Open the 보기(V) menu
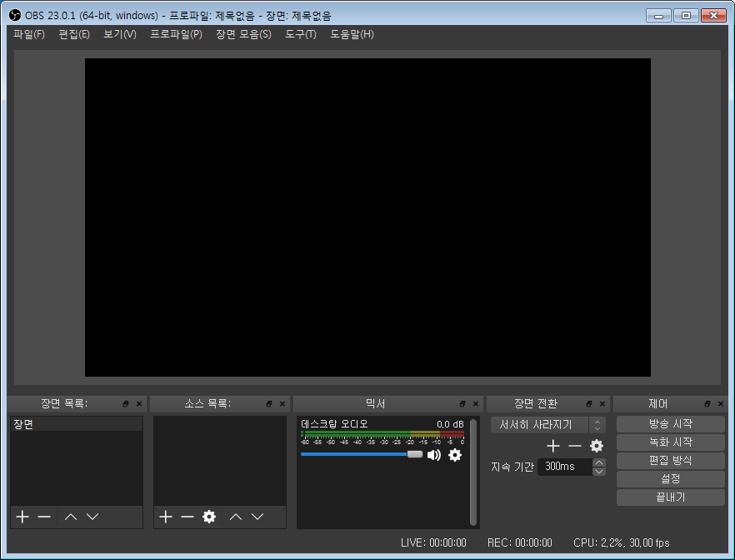This screenshot has height=560, width=735. [120, 34]
